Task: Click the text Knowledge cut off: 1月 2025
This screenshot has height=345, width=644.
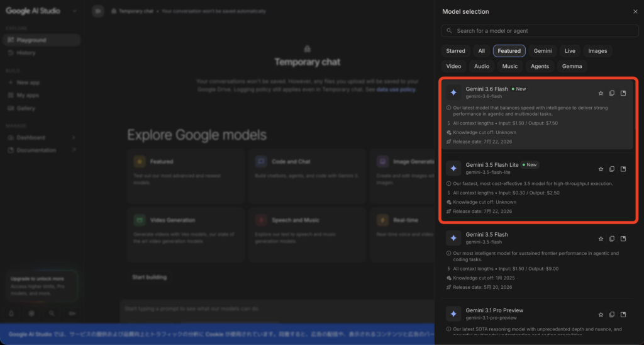Action: pos(484,278)
